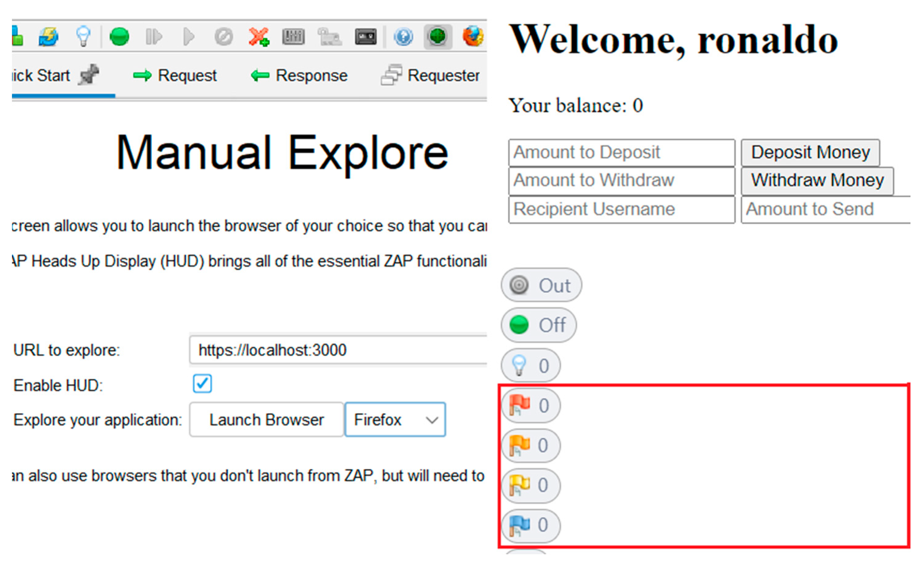This screenshot has width=924, height=563.
Task: Toggle the HUD break Off button
Action: pyautogui.click(x=539, y=325)
